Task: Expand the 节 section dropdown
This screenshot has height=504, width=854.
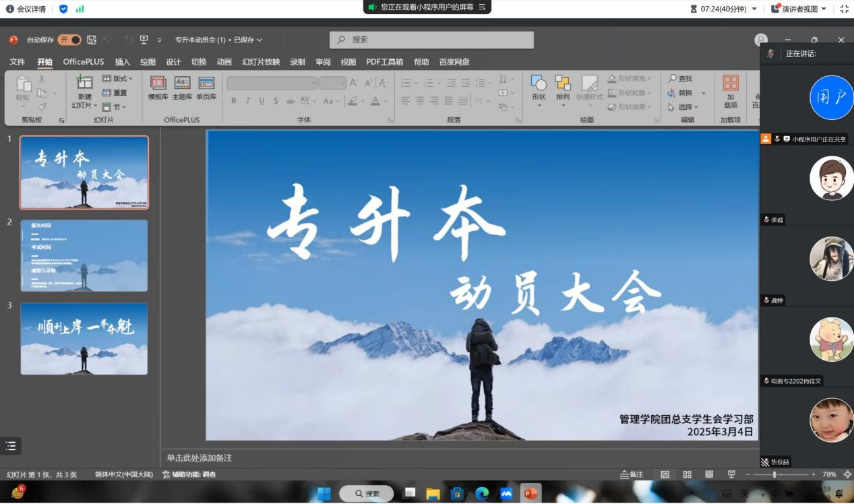Action: (x=115, y=107)
